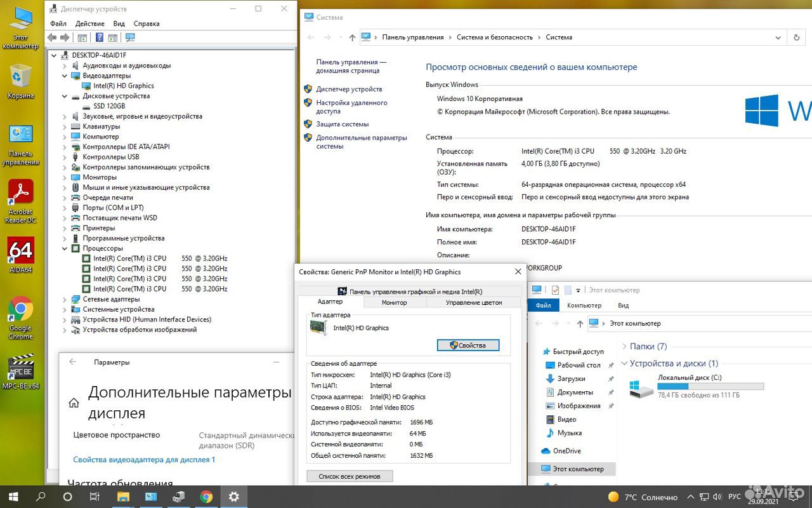Image resolution: width=812 pixels, height=508 pixels.
Task: Open Файл tab in Explorer
Action: [544, 305]
